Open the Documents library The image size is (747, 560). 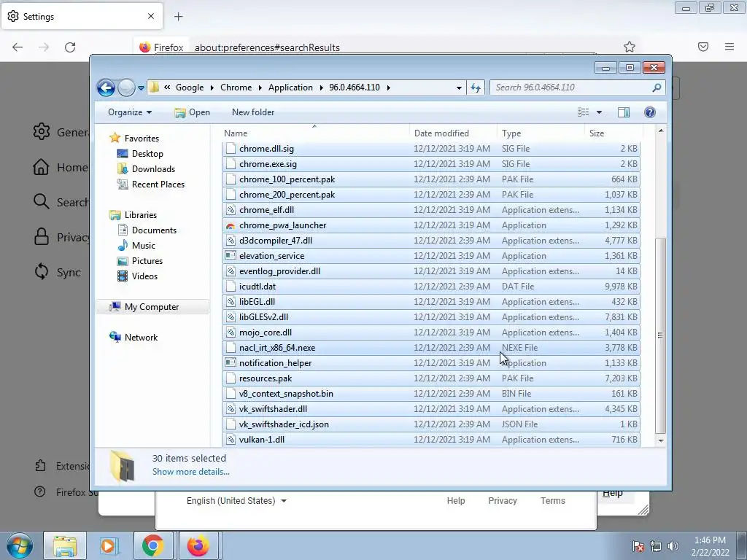(154, 230)
